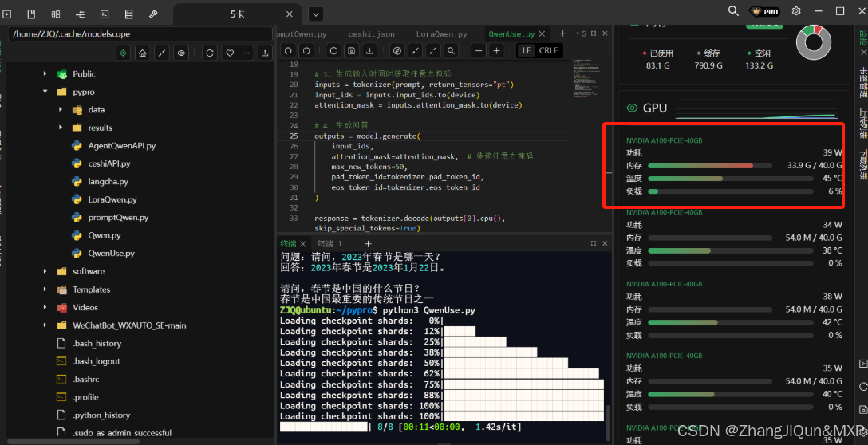Click the tunnel list icon in title bar
This screenshot has height=445, width=868.
pyautogui.click(x=81, y=14)
